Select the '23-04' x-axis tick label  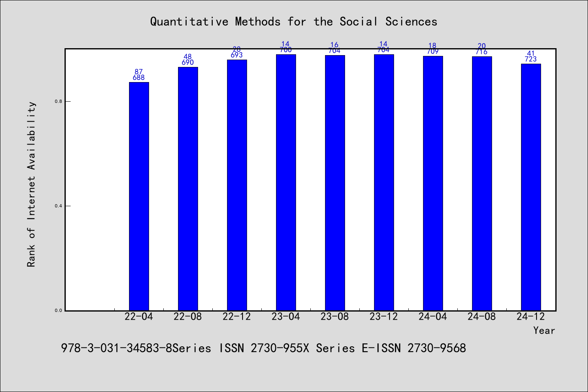tap(286, 316)
